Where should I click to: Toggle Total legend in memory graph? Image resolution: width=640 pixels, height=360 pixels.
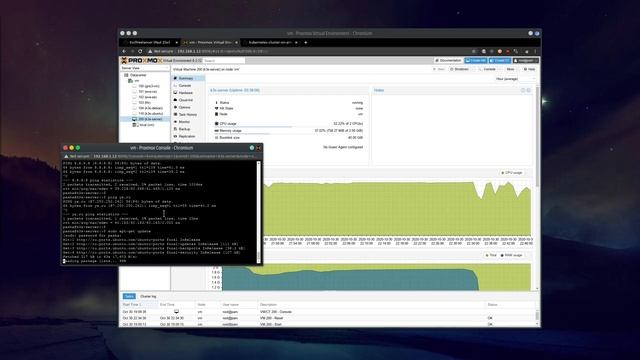click(x=491, y=255)
